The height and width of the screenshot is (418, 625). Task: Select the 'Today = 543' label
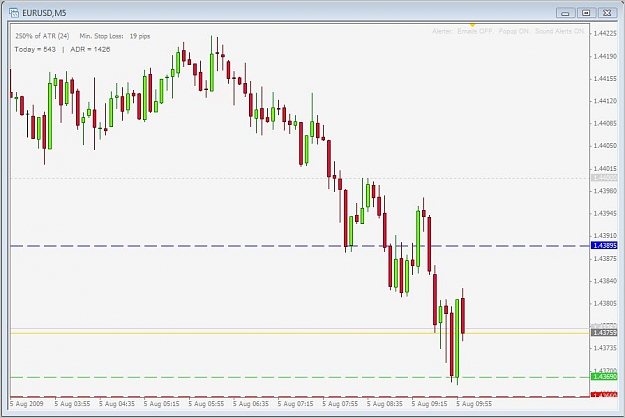(x=35, y=49)
